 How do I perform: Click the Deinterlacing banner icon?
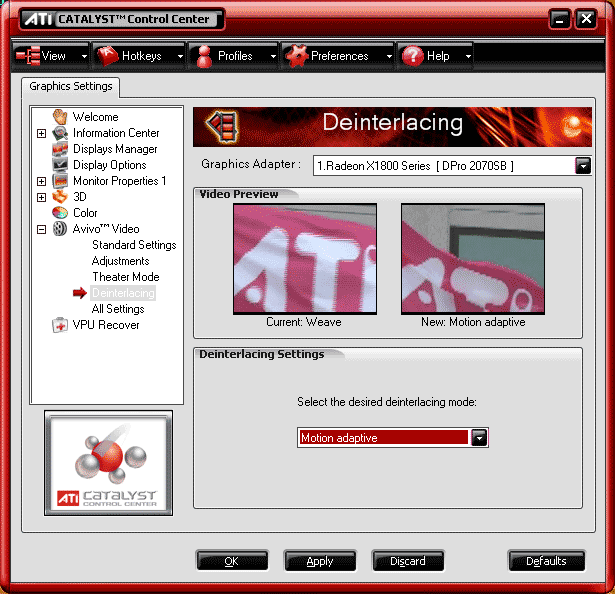pos(222,126)
